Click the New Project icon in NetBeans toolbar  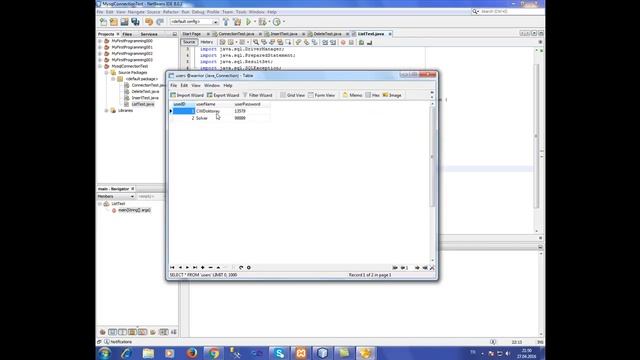(114, 22)
